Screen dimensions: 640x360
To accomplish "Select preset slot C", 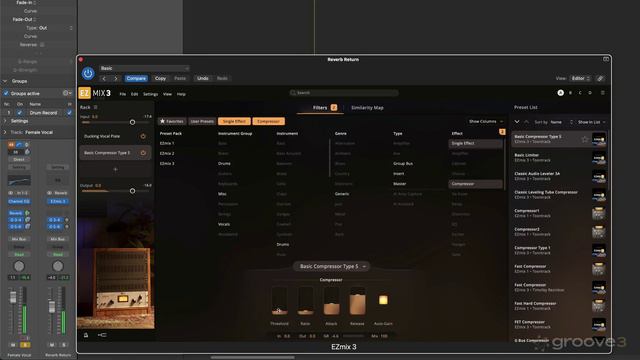I will (580, 93).
